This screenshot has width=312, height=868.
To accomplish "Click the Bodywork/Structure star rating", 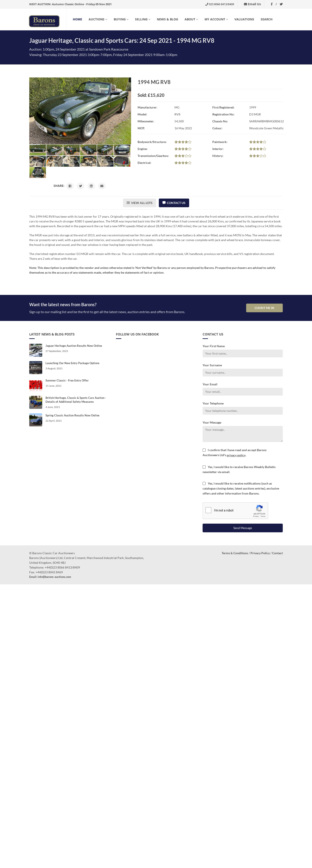I will coord(183,142).
